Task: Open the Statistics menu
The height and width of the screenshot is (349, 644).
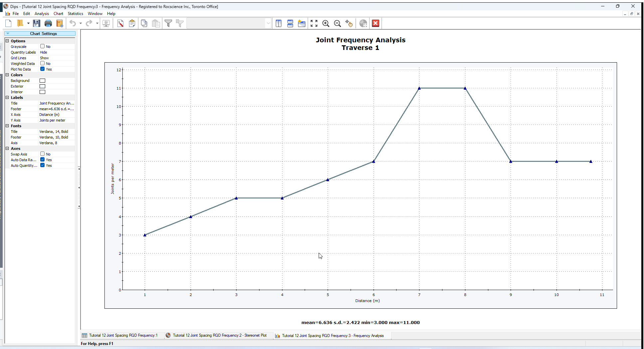Action: pos(75,14)
